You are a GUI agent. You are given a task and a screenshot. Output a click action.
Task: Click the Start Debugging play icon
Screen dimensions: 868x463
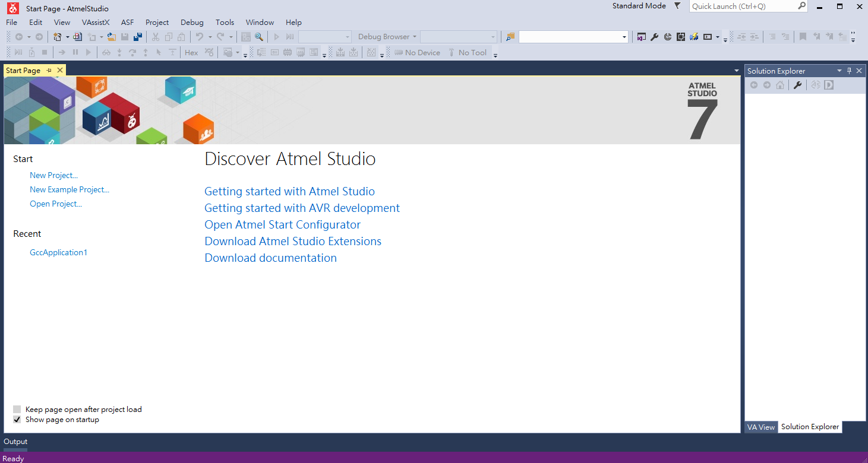[x=276, y=37]
